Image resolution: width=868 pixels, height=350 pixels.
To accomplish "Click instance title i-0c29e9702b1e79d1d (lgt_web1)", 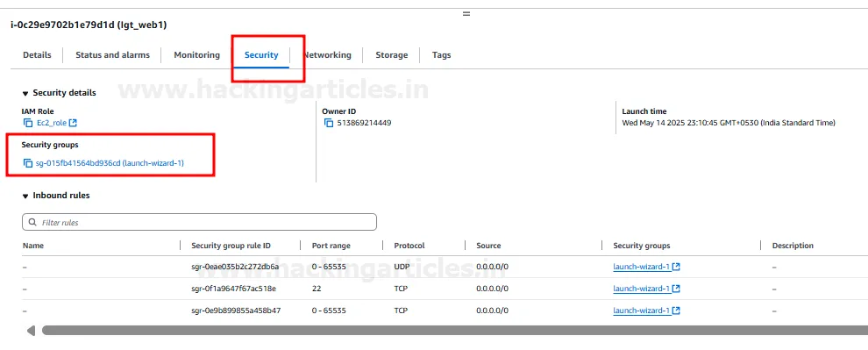I will (x=89, y=25).
